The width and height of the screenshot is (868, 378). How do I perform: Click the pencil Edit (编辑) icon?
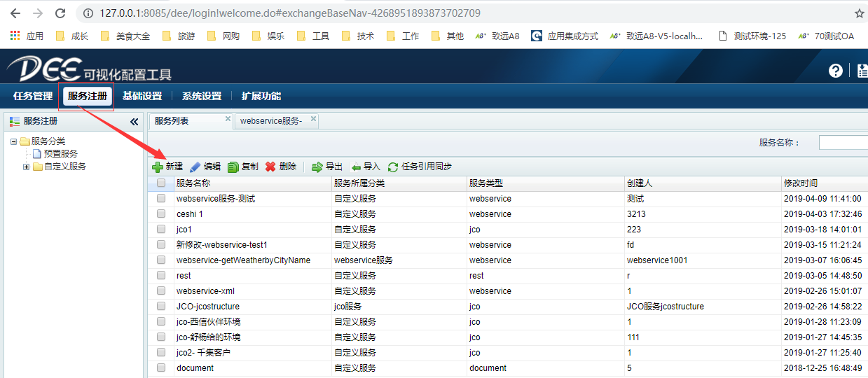[195, 167]
